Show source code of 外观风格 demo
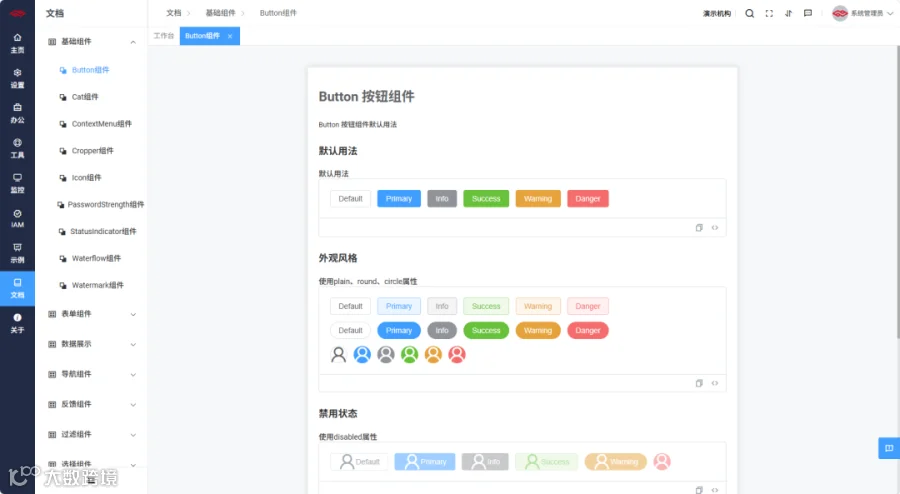Viewport: 900px width, 494px height. point(715,383)
